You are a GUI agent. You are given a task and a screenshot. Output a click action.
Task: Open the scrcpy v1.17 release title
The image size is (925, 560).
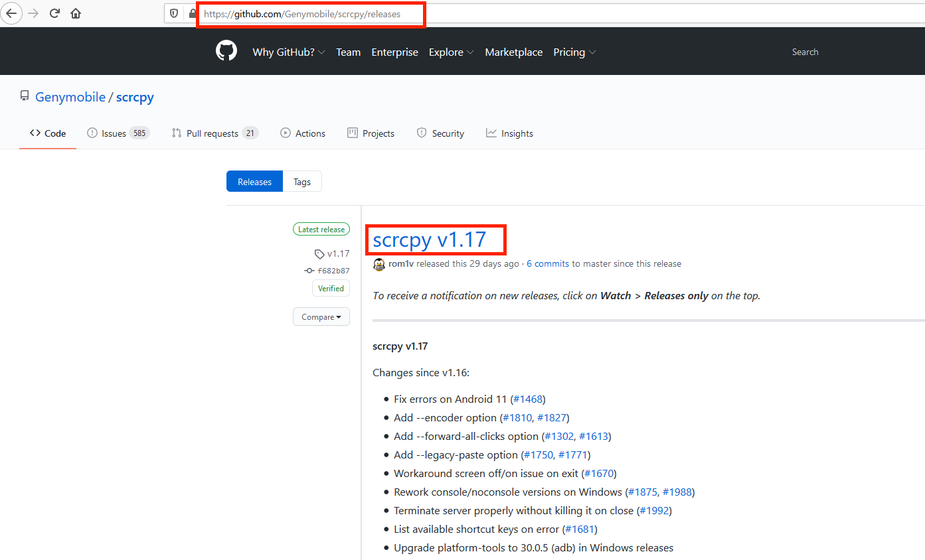(x=430, y=240)
